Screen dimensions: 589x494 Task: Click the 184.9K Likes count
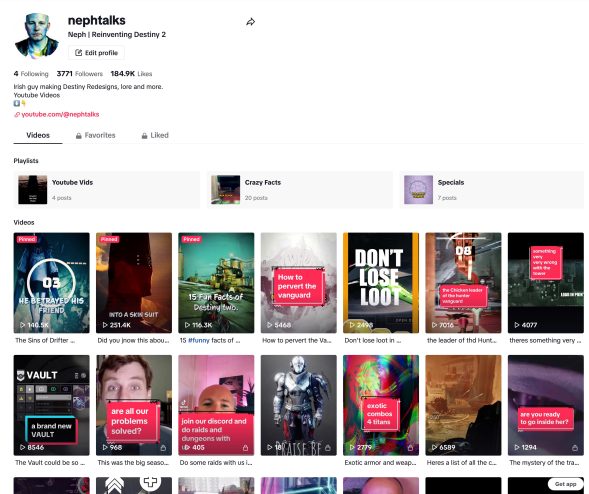coord(131,74)
